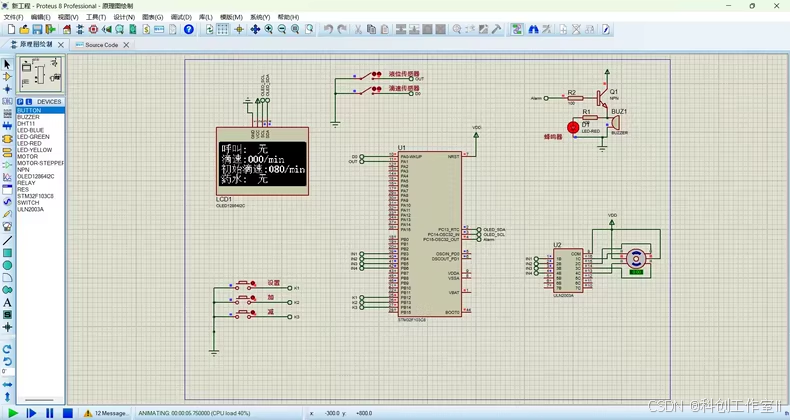Click the Redo arrow
This screenshot has height=420, width=790.
pyautogui.click(x=342, y=30)
